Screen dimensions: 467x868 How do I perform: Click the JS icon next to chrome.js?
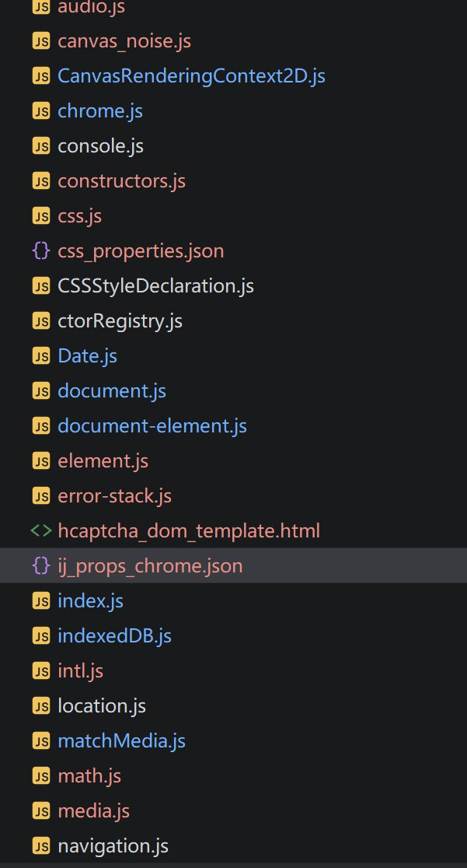point(41,111)
